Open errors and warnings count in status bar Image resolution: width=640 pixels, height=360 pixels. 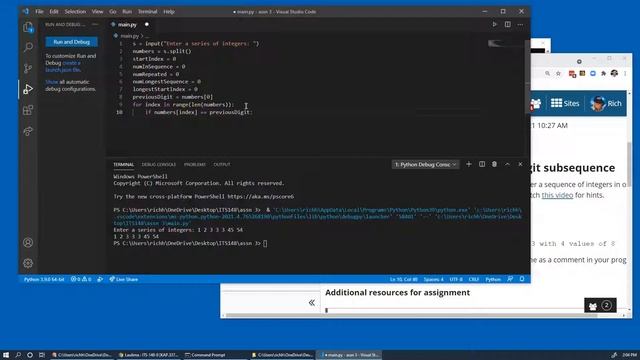81,279
